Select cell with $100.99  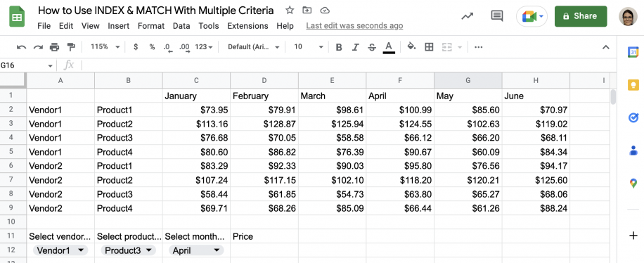[400, 110]
